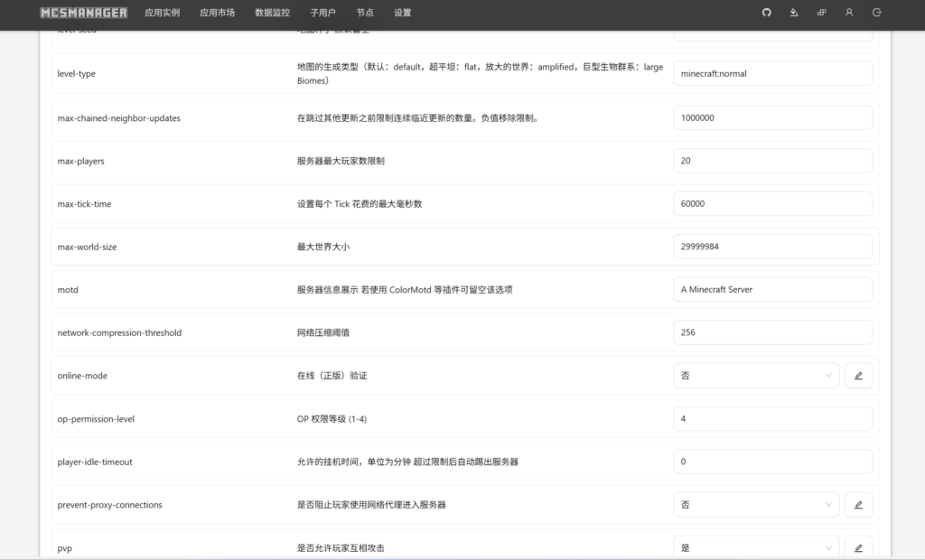Click the blocks layout icon in header

pos(821,13)
